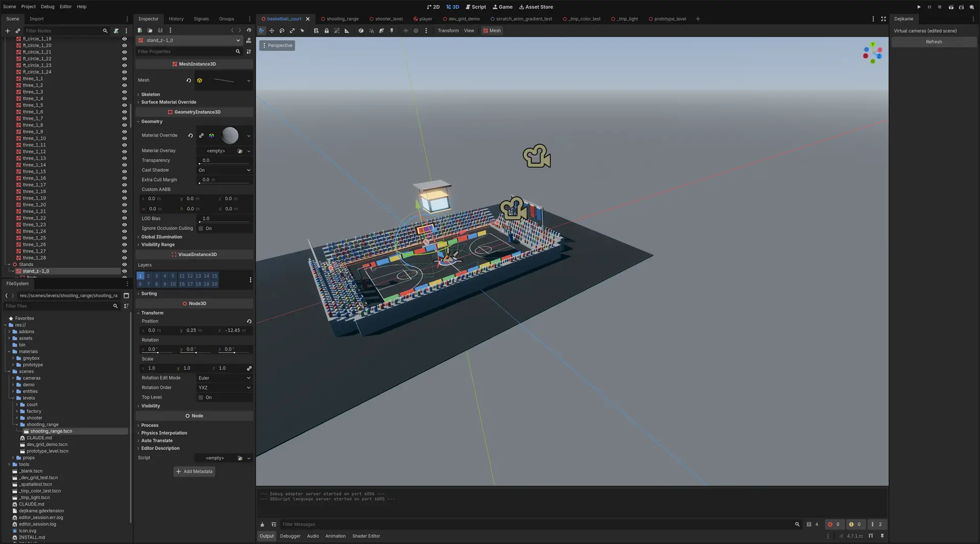
Task: Open Inspector property display options icon
Action: tap(249, 52)
